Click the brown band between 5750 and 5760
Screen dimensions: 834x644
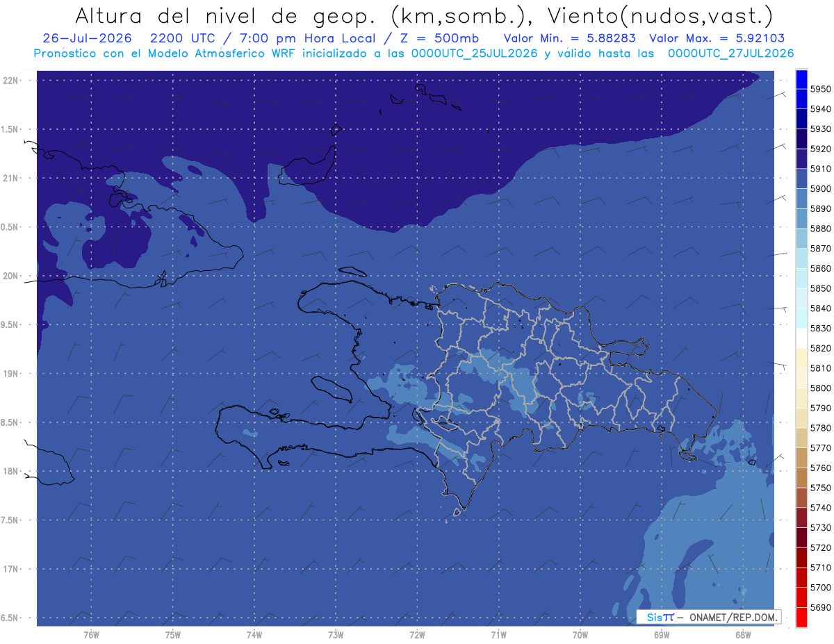801,478
